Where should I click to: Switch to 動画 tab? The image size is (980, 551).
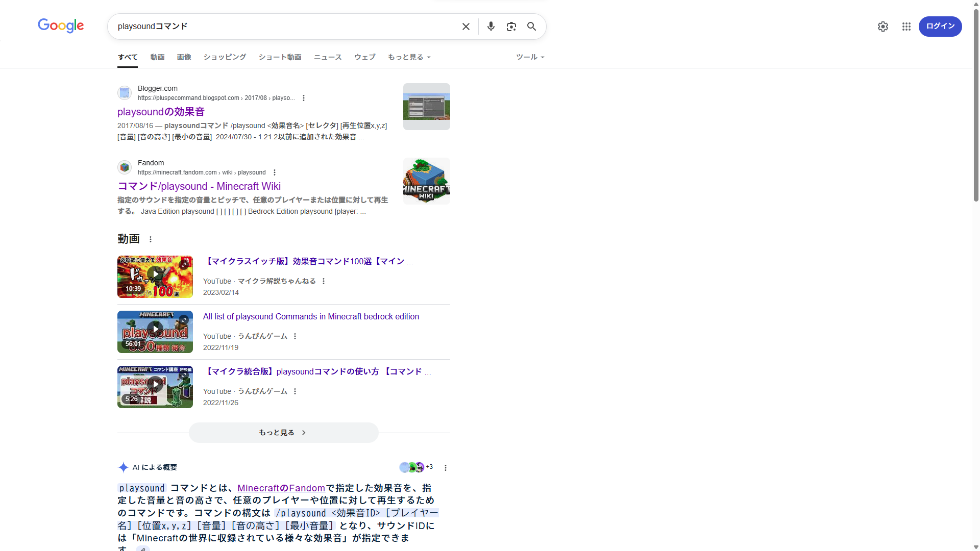pyautogui.click(x=157, y=57)
